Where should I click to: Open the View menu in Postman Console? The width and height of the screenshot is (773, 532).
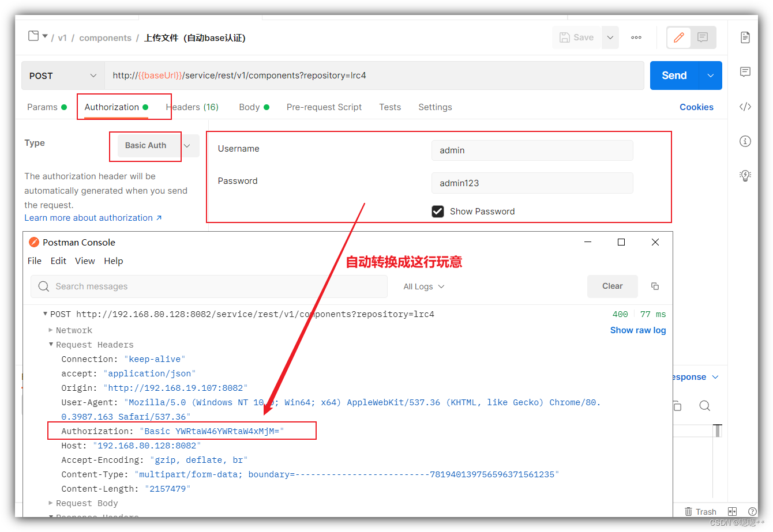pyautogui.click(x=85, y=261)
